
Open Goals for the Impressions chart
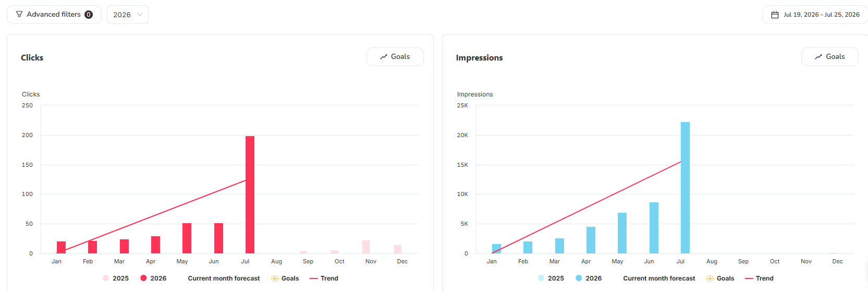pos(830,57)
